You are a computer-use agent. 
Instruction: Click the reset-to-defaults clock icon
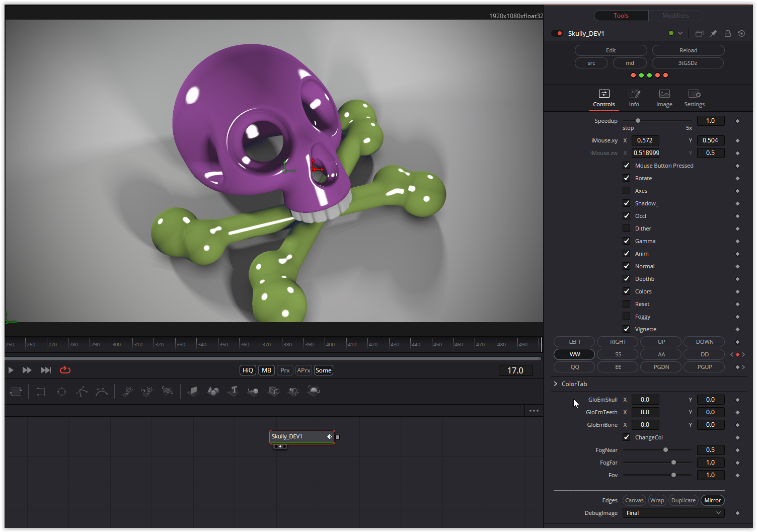(x=741, y=33)
